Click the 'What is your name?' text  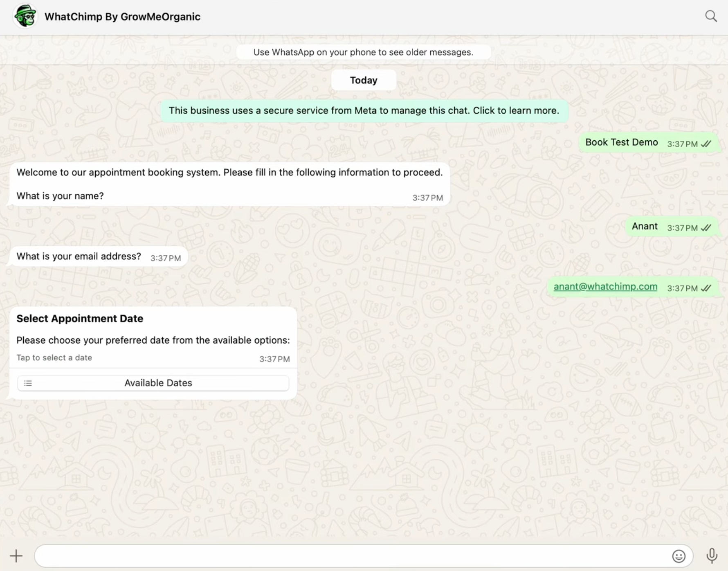point(60,196)
